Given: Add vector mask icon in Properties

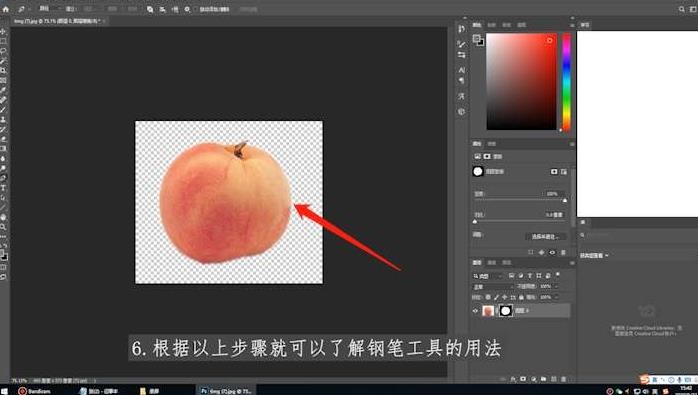Looking at the screenshot, I should coord(564,171).
